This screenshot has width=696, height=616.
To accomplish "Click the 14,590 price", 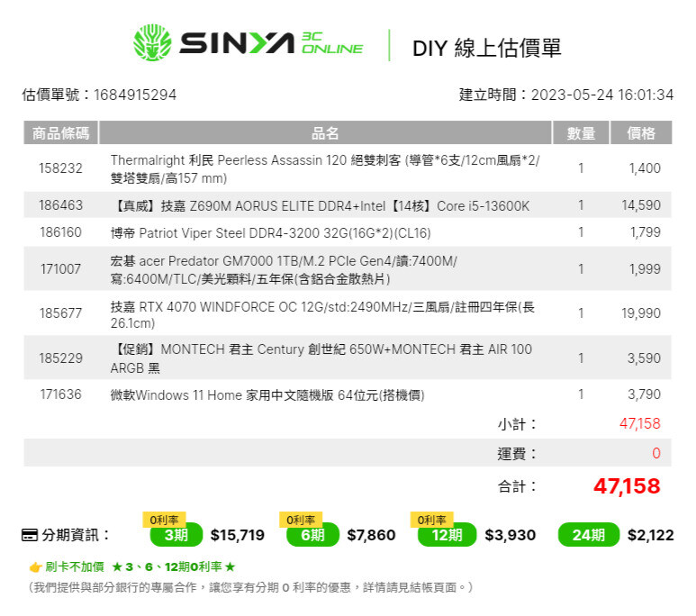I will 641,205.
